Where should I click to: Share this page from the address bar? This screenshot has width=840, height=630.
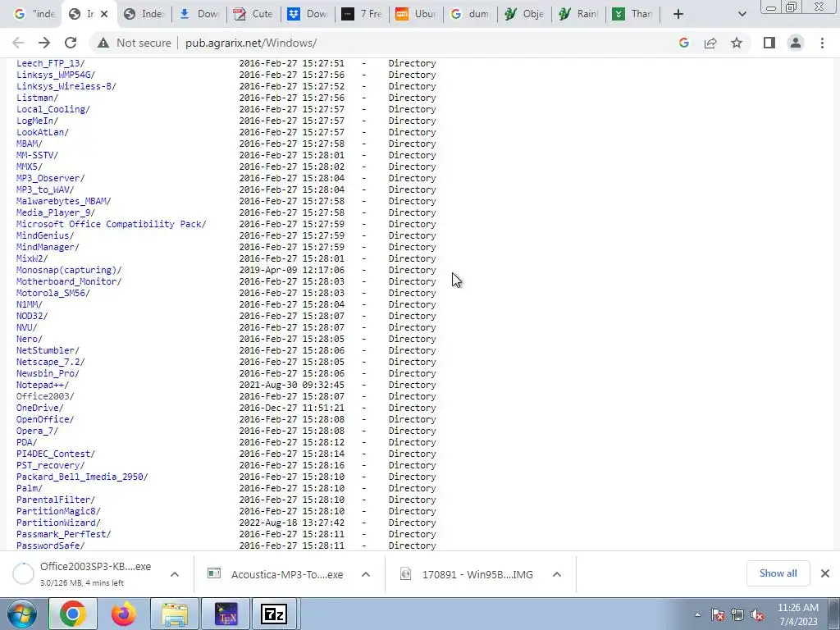point(710,43)
